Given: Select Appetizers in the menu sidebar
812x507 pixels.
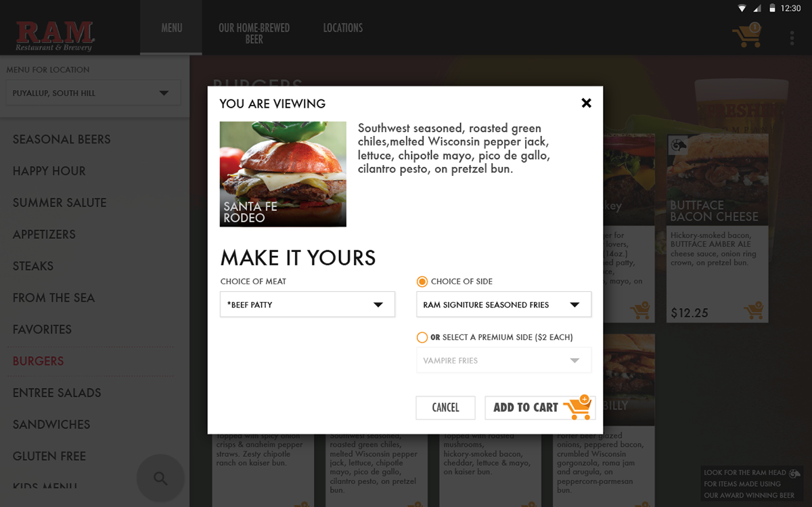Looking at the screenshot, I should click(44, 234).
